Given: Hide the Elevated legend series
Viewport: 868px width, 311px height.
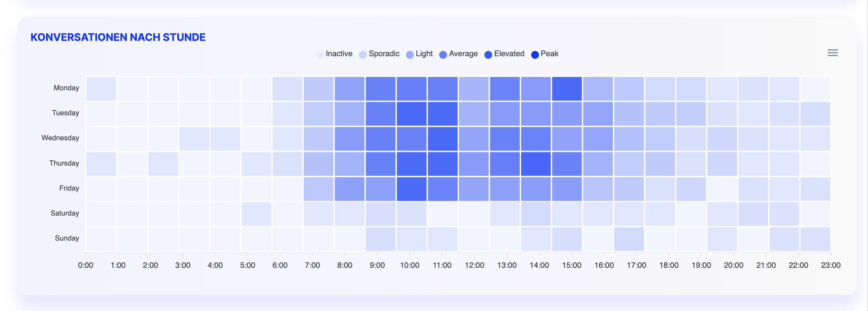Looking at the screenshot, I should point(509,54).
